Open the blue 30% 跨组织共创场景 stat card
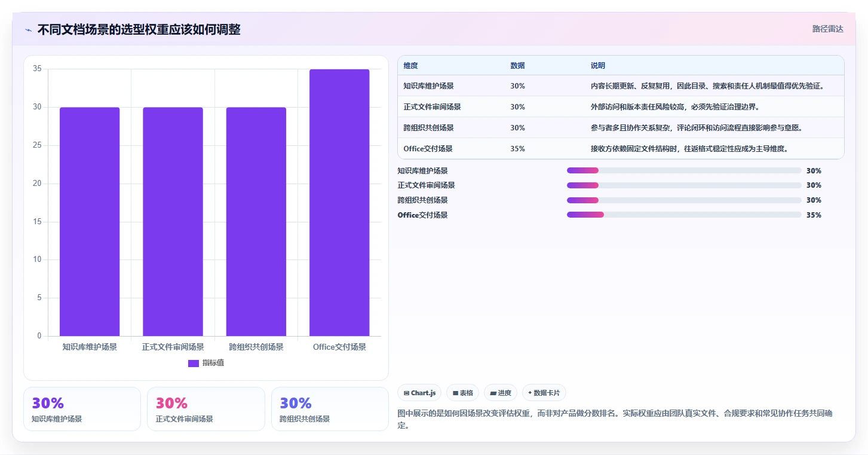 tap(330, 409)
